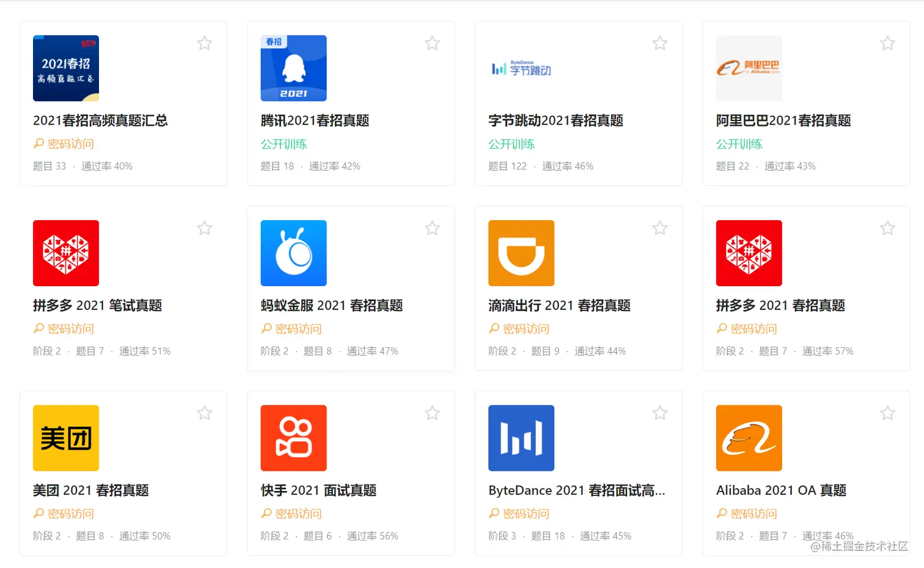Click 题目 22 · 通过率 43% stats
The height and width of the screenshot is (568, 924).
[766, 166]
